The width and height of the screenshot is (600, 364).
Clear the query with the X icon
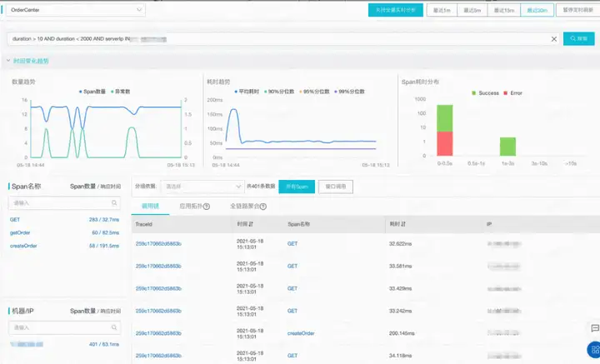pyautogui.click(x=553, y=39)
